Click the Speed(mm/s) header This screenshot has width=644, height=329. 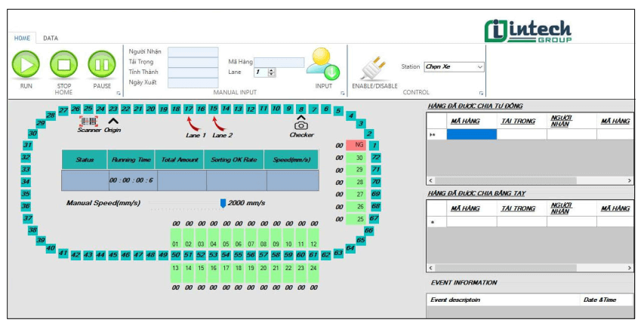[291, 160]
